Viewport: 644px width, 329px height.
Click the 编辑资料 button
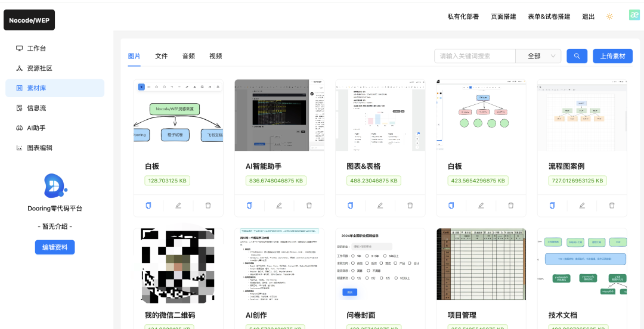pyautogui.click(x=55, y=247)
